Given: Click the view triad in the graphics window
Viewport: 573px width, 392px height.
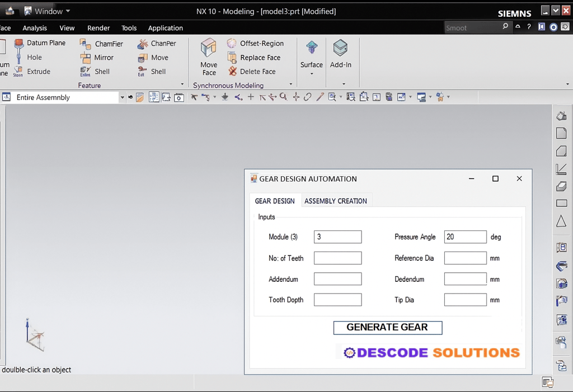Looking at the screenshot, I should (35, 335).
